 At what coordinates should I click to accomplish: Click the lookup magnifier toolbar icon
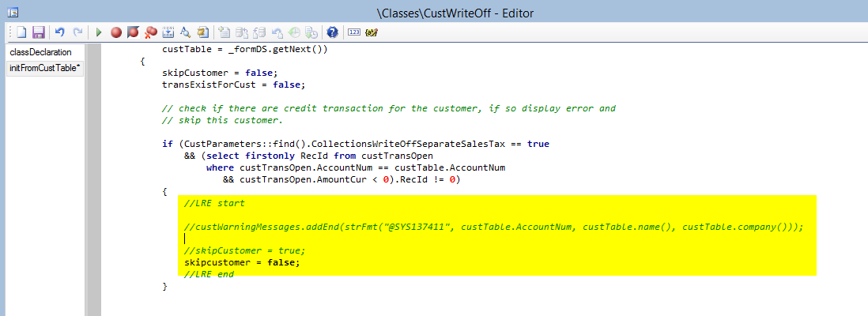coord(185,32)
